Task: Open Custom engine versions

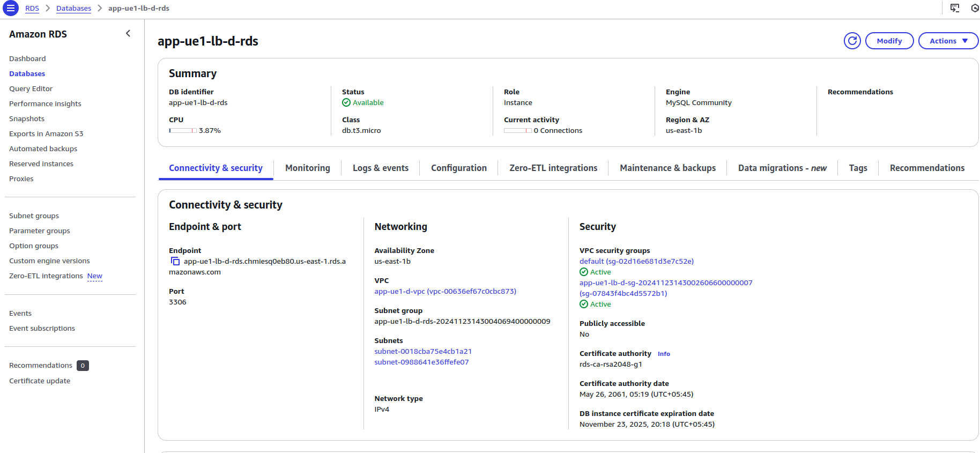Action: point(49,261)
